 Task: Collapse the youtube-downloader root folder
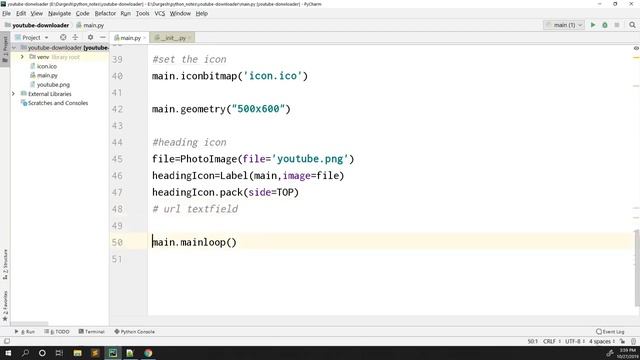point(14,48)
